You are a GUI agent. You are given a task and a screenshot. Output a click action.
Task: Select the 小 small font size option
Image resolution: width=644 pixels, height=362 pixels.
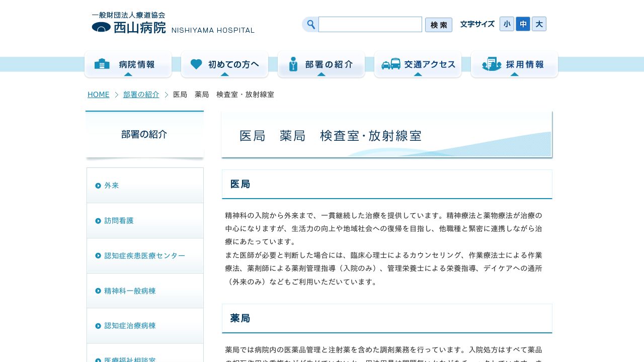507,24
